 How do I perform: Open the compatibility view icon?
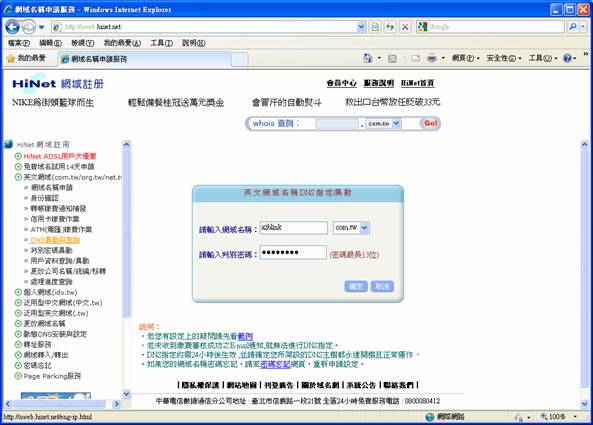point(375,27)
